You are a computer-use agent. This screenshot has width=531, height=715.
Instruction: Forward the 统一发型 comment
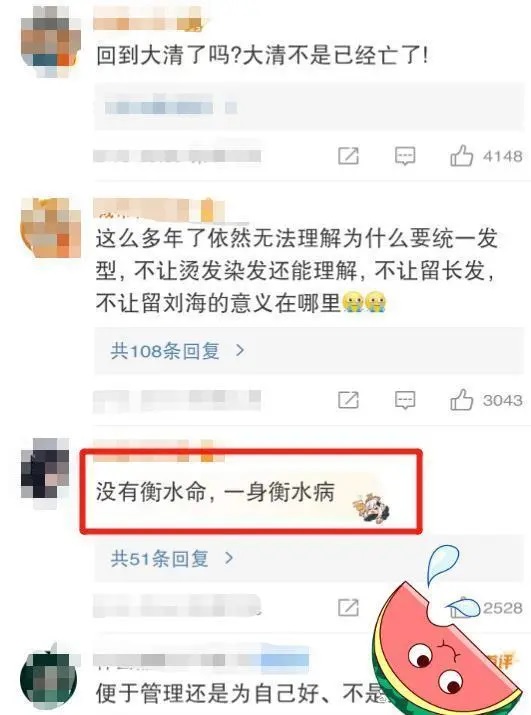348,400
